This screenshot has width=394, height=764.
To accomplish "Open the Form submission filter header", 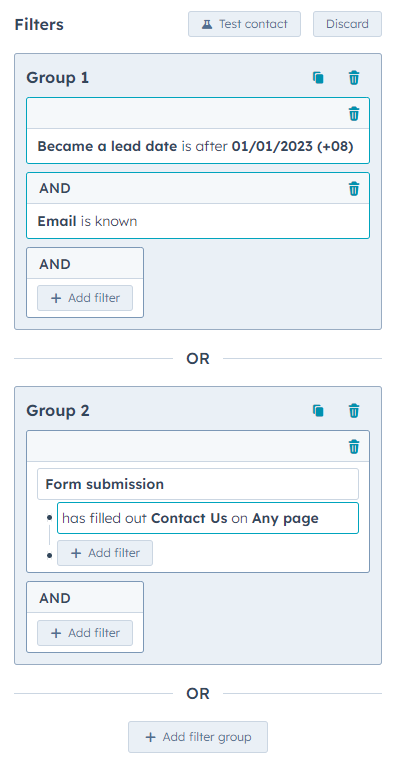I will point(198,484).
